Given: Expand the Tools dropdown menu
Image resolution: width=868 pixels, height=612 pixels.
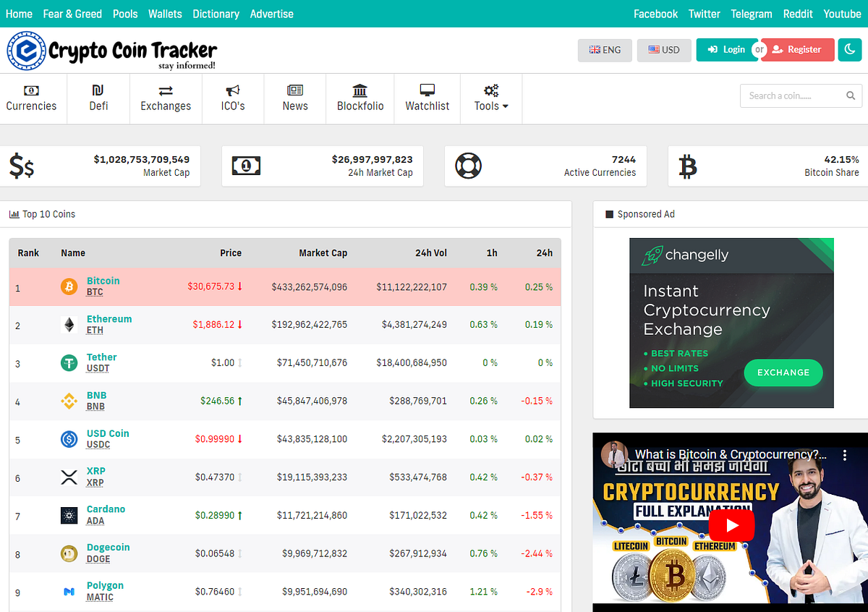Looking at the screenshot, I should pos(491,98).
